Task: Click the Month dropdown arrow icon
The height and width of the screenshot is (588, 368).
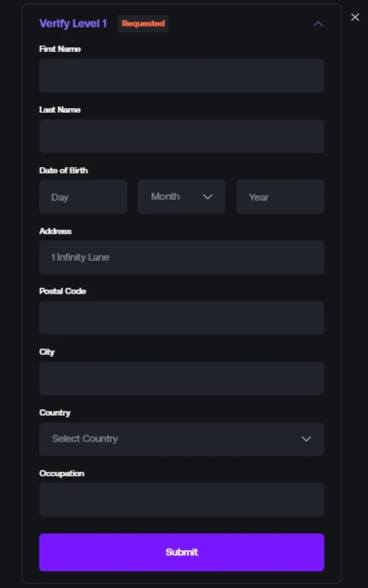Action: coord(208,197)
